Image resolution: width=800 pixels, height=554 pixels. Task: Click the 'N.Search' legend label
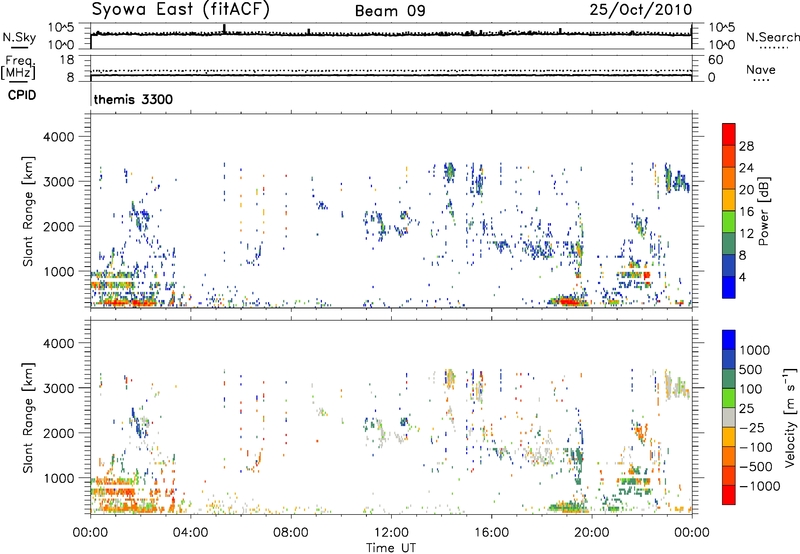(x=772, y=37)
